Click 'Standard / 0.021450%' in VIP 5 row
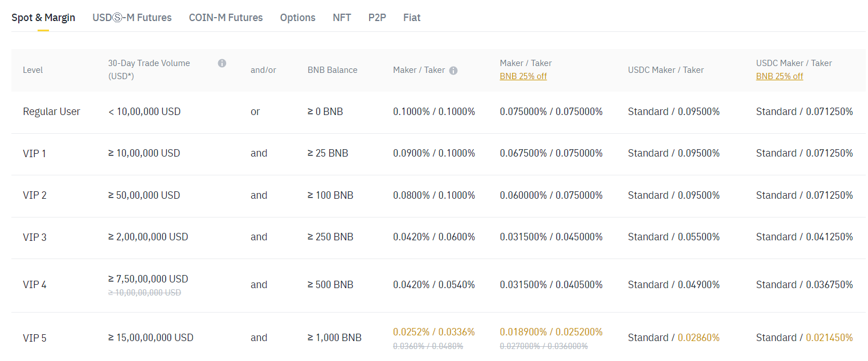 pos(805,338)
